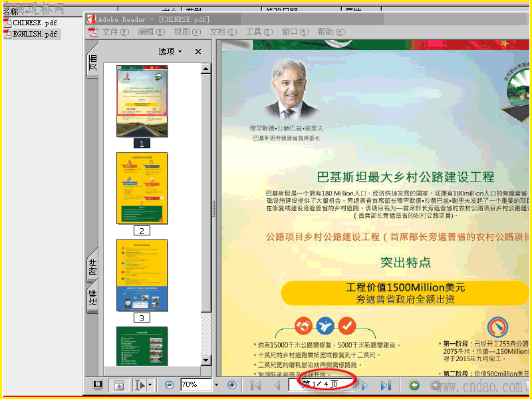The height and width of the screenshot is (399, 532).
Task: Switch to the 注释 side tab
Action: click(92, 297)
